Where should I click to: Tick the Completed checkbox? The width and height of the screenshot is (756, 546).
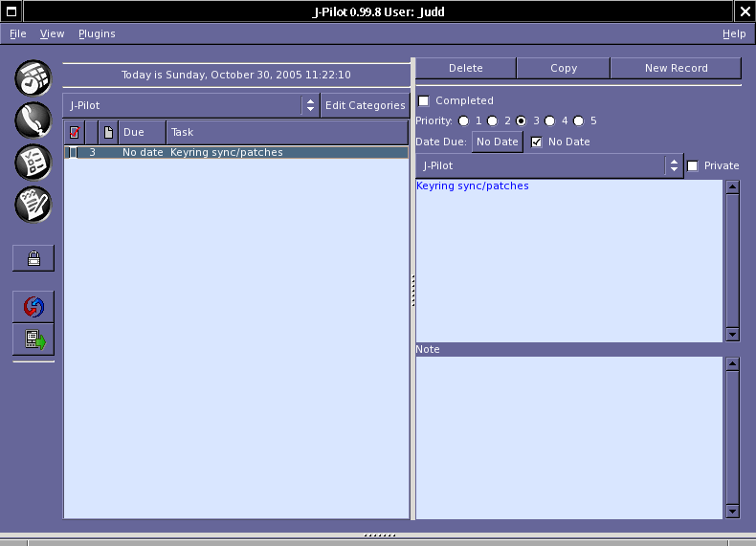click(x=424, y=101)
